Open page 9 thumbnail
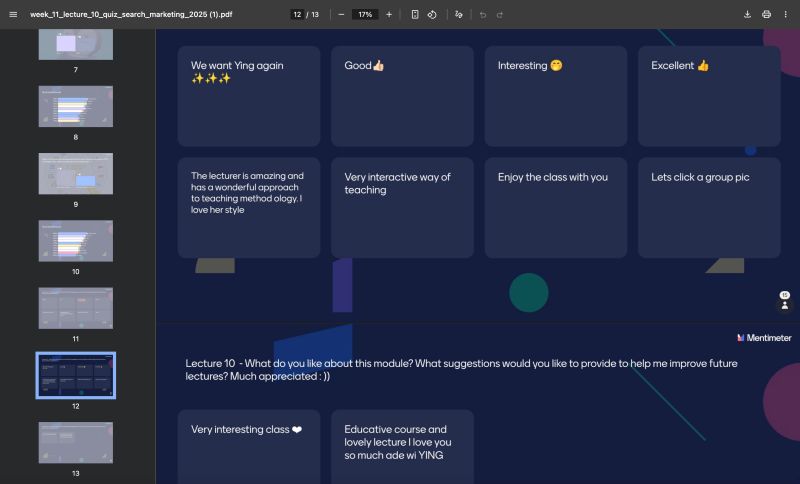 click(76, 173)
